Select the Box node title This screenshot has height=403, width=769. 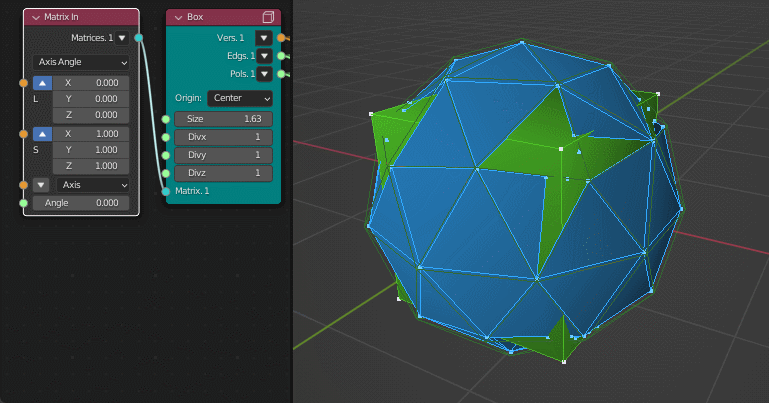click(195, 17)
